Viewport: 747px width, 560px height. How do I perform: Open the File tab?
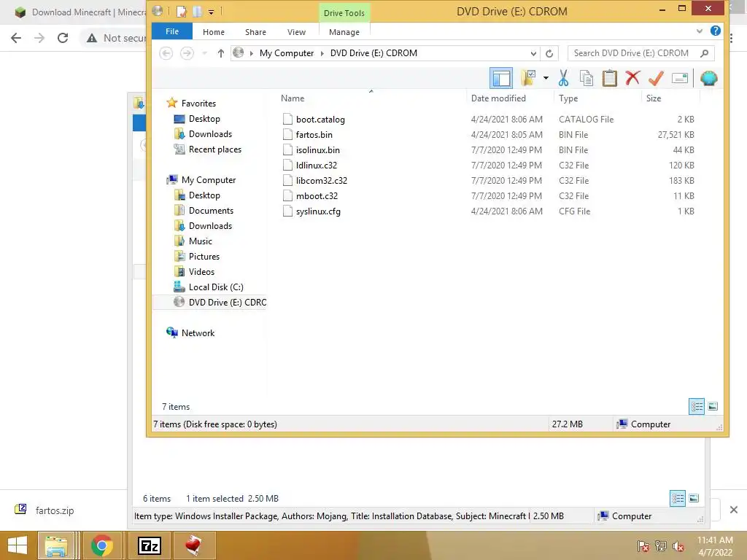click(x=172, y=31)
